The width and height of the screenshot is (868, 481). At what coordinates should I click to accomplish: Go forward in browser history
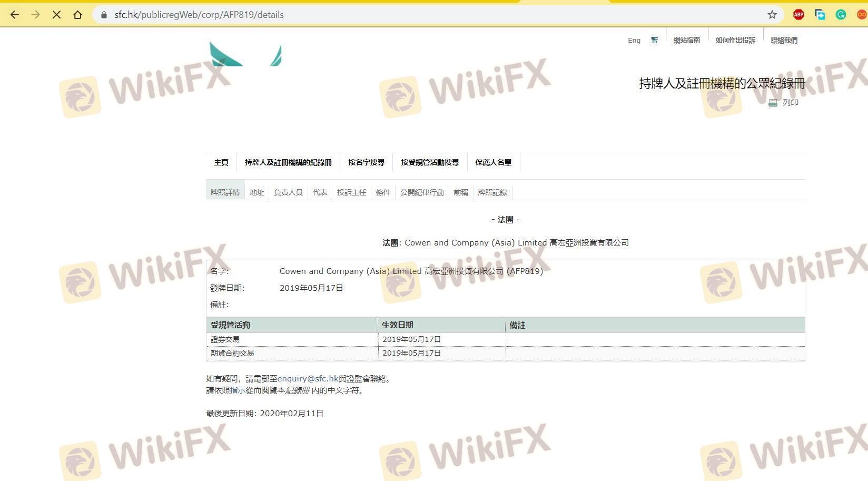(x=35, y=15)
